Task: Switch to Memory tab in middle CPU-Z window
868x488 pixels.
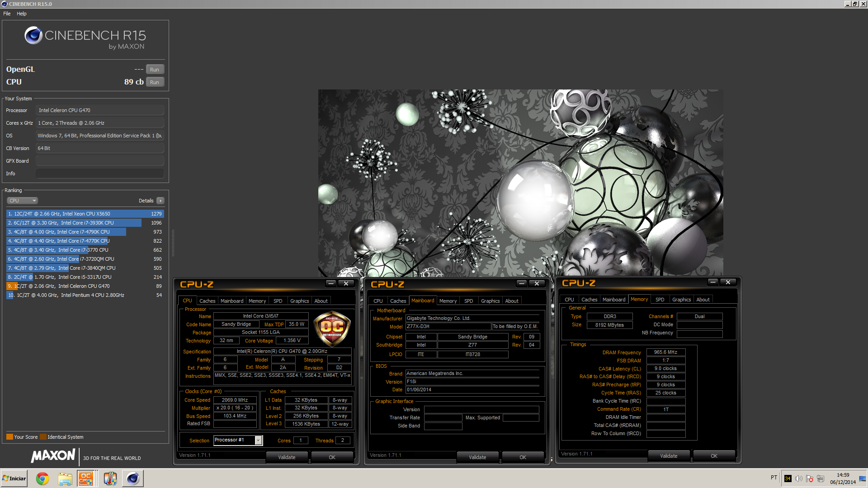Action: (448, 301)
